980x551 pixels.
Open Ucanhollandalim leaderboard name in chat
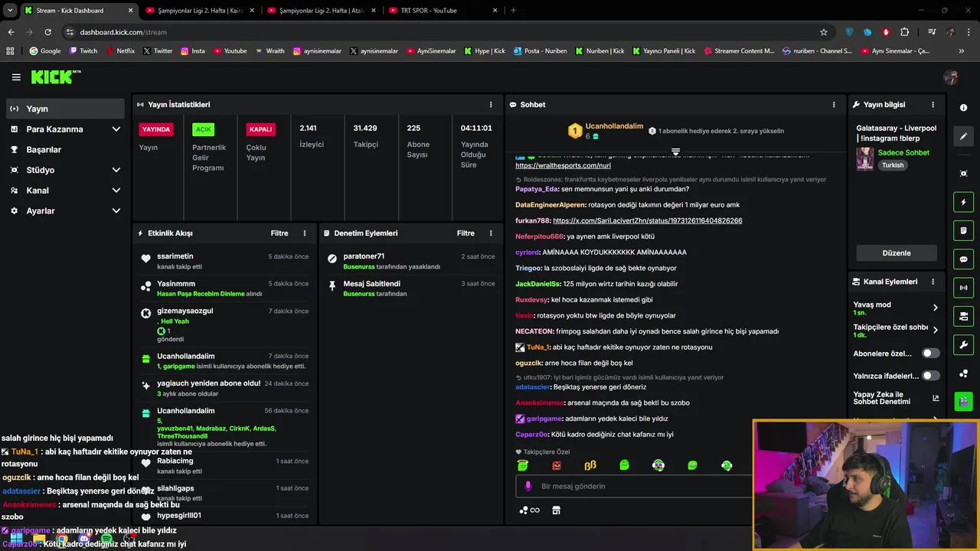click(x=614, y=126)
